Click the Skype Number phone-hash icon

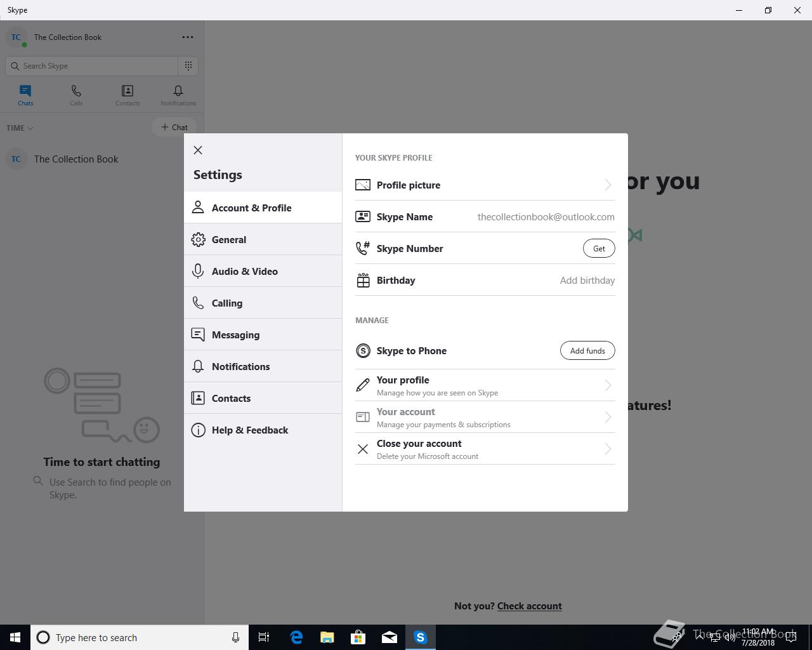tap(363, 248)
